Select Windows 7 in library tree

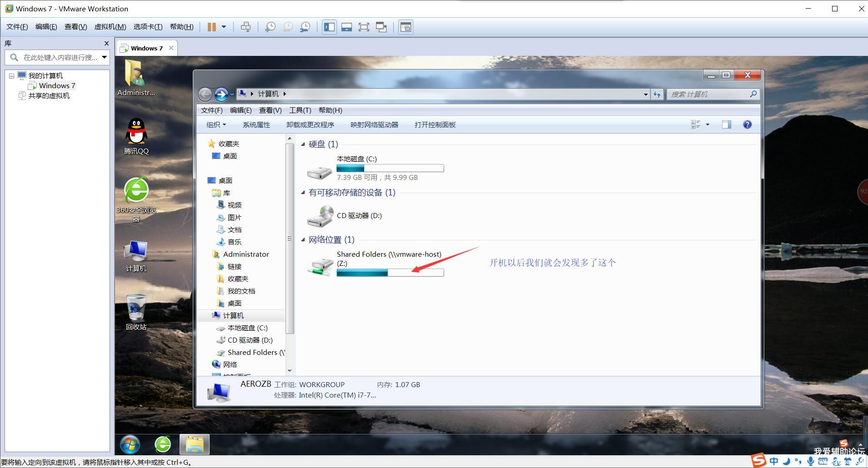pyautogui.click(x=52, y=85)
